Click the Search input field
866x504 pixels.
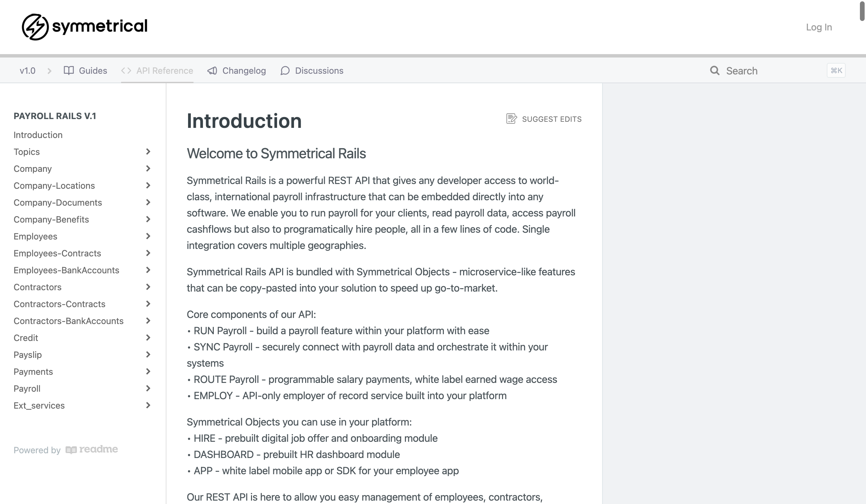click(777, 70)
